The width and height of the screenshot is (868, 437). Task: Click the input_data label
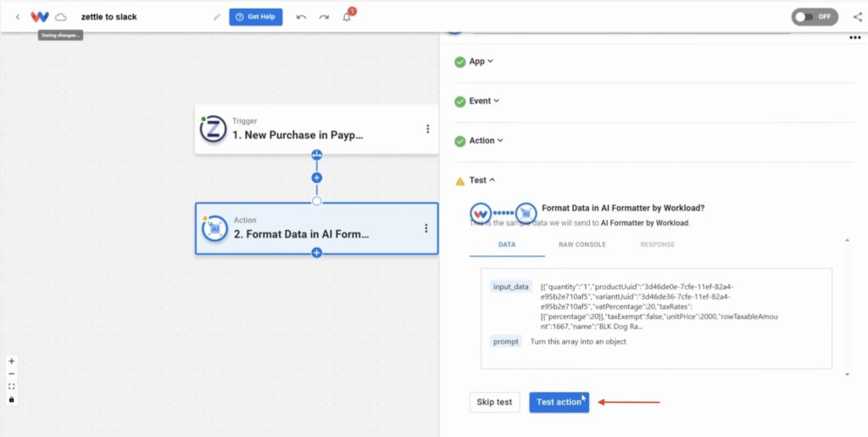tap(510, 288)
